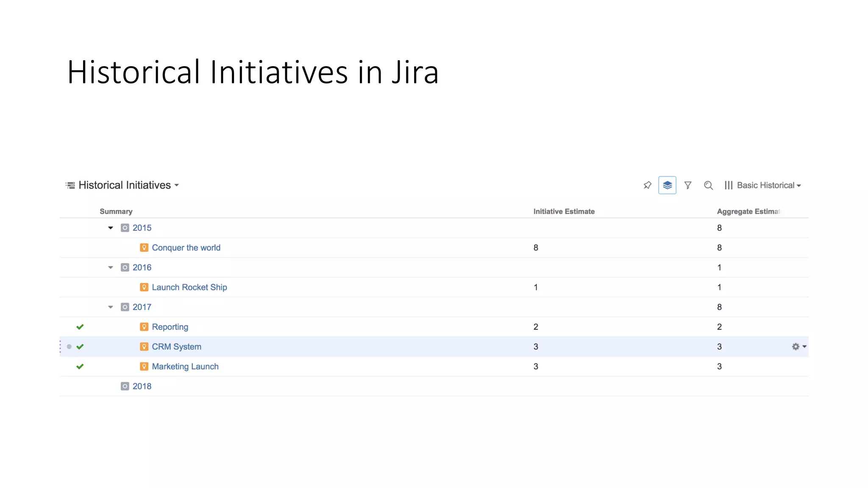Viewport: 868px width, 488px height.
Task: Click Initiative Estimate 3 for CRM System
Action: 536,347
